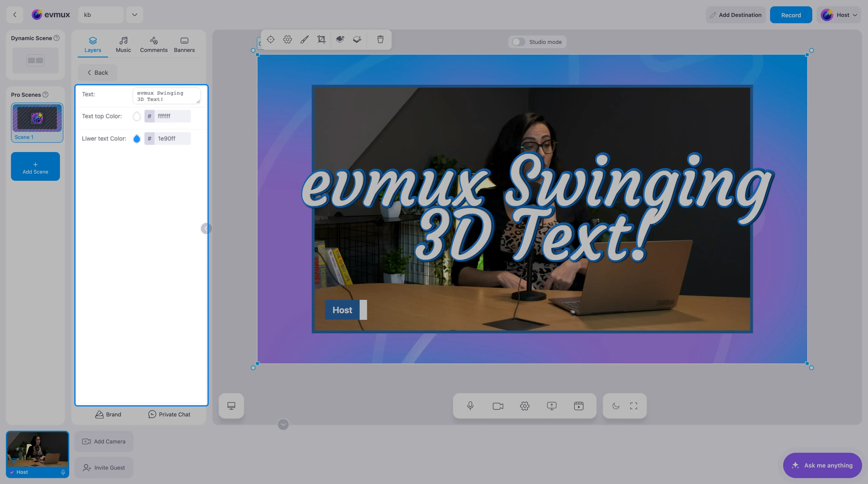The height and width of the screenshot is (484, 868).
Task: Delete layer with trash icon
Action: (380, 40)
